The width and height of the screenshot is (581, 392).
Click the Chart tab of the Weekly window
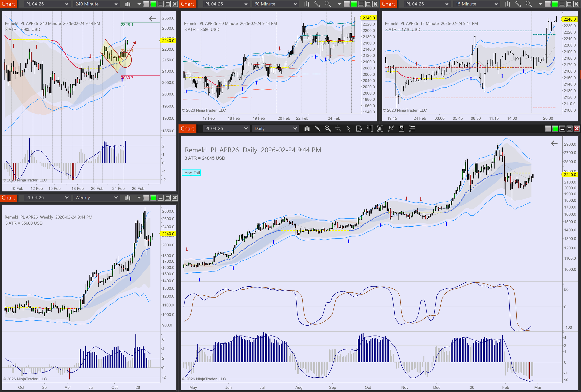9,198
